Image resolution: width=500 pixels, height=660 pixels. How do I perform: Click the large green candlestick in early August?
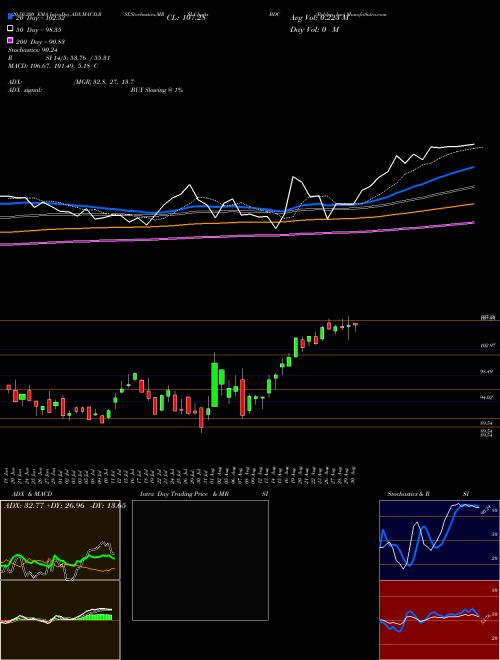tap(215, 384)
